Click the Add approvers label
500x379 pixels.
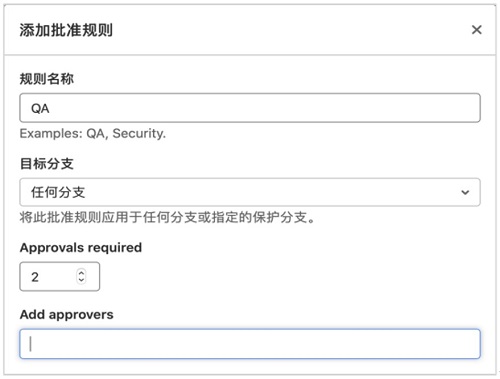pyautogui.click(x=67, y=314)
